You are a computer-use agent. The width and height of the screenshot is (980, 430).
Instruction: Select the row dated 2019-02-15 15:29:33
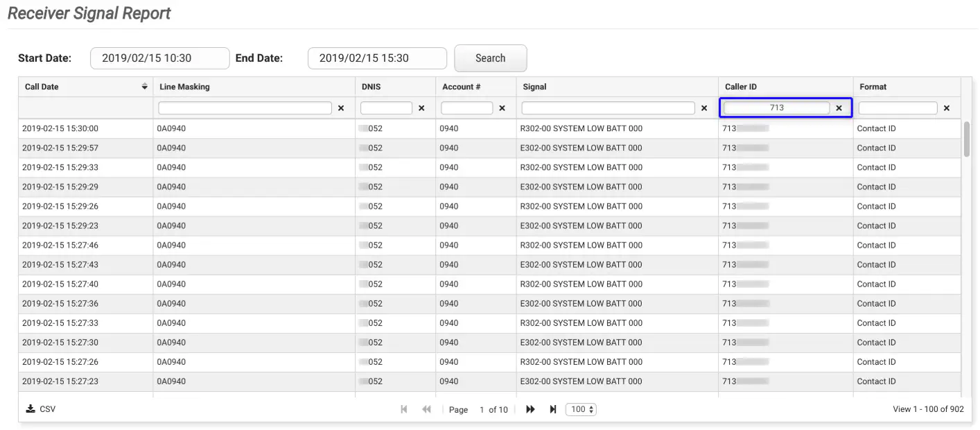pyautogui.click(x=489, y=167)
